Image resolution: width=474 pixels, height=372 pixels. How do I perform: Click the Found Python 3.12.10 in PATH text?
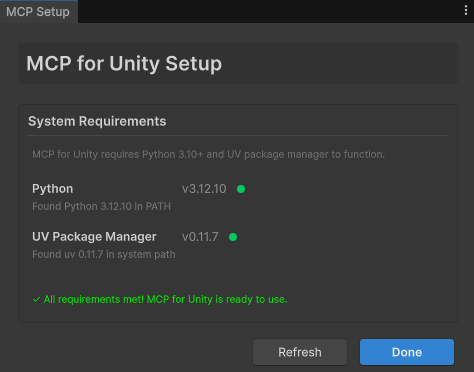tap(101, 206)
